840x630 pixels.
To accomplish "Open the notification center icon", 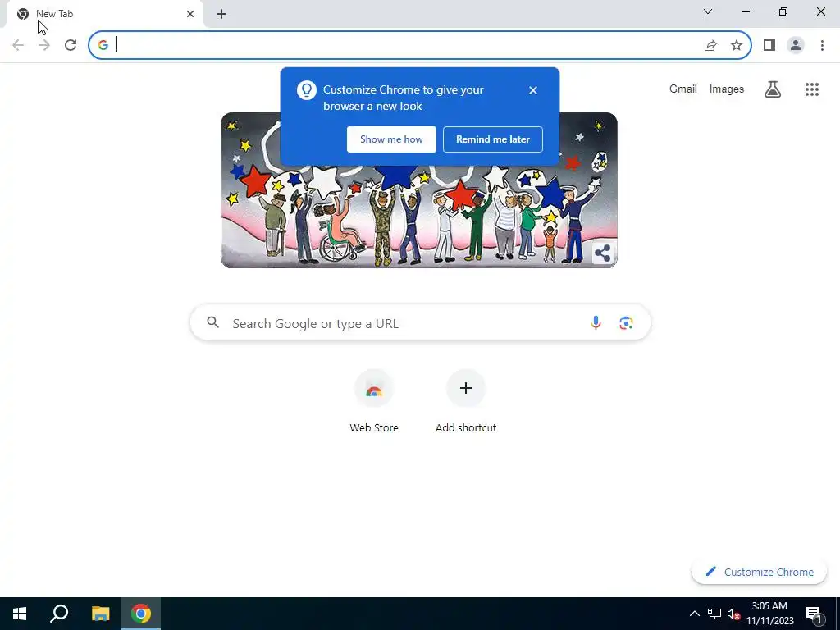I will coord(814,614).
